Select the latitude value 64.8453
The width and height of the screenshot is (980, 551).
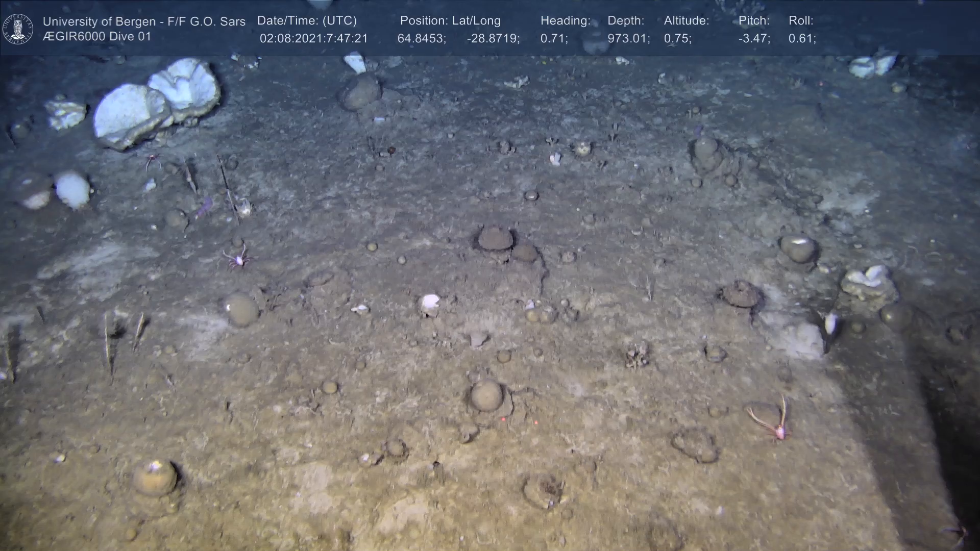tap(421, 39)
